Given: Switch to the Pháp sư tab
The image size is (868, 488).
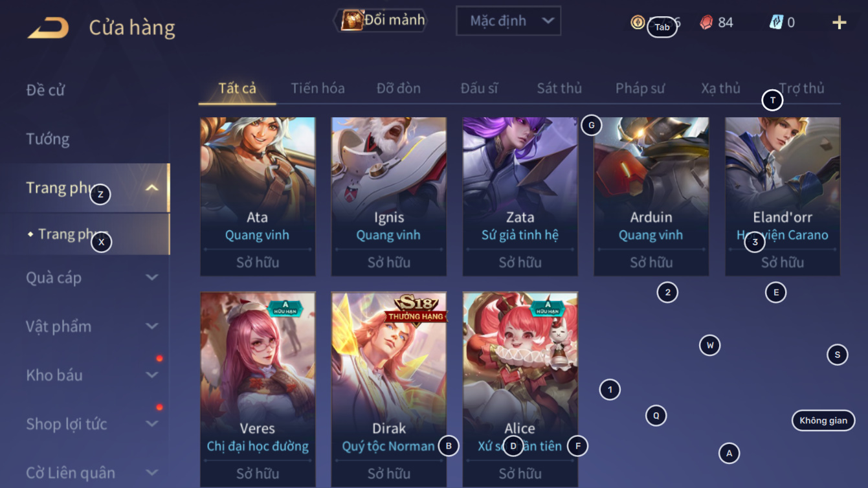Looking at the screenshot, I should [x=640, y=88].
